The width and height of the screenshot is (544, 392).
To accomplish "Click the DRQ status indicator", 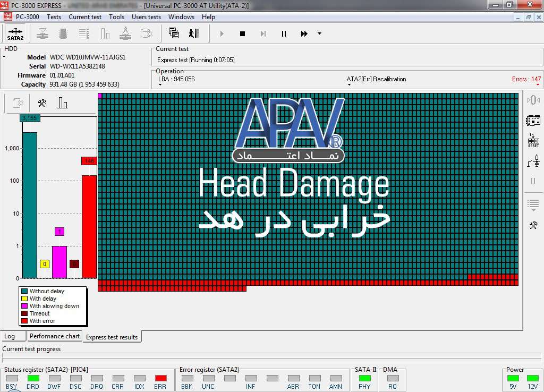I will coord(97,378).
